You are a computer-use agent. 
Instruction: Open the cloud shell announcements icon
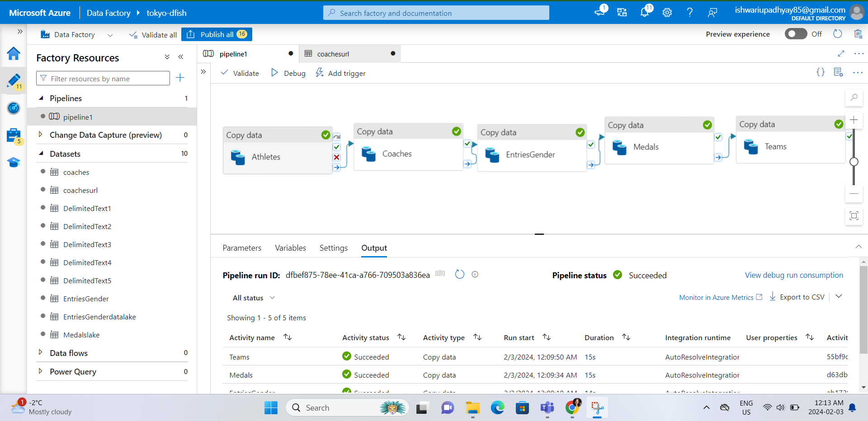[x=600, y=11]
